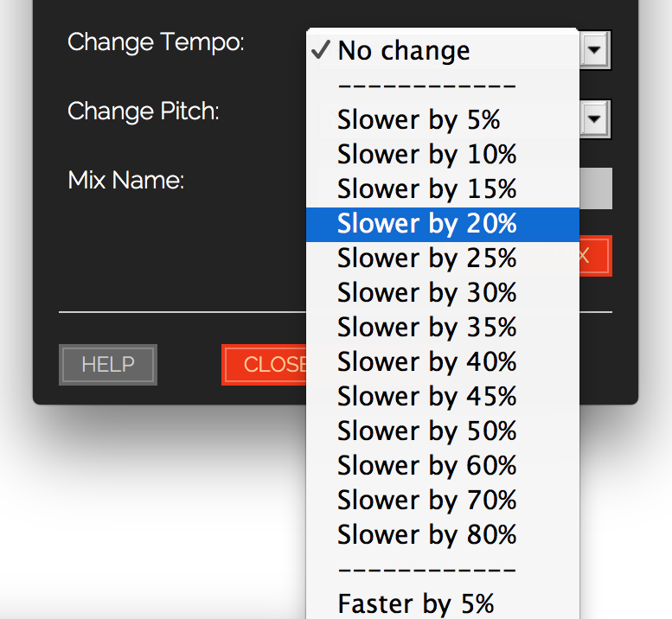Screen dimensions: 672x619
Task: Click the Change Tempo dropdown arrow
Action: (594, 50)
